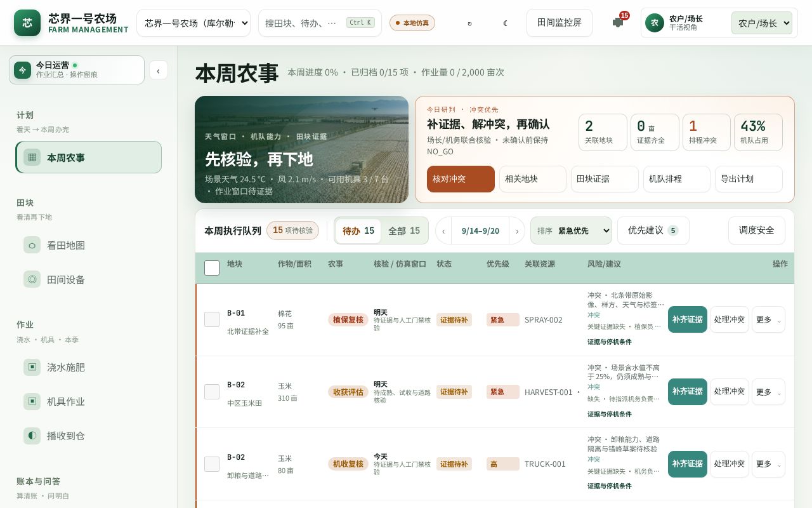Expand 更多 menu for TRUCK-001 row
This screenshot has width=812, height=508.
pos(768,464)
